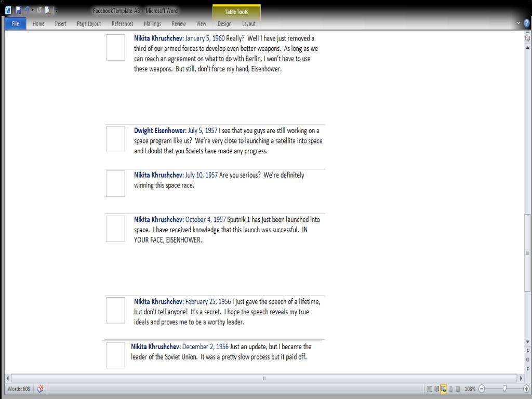Click the Word application icon in title bar
The height and width of the screenshot is (399, 532).
[8, 10]
